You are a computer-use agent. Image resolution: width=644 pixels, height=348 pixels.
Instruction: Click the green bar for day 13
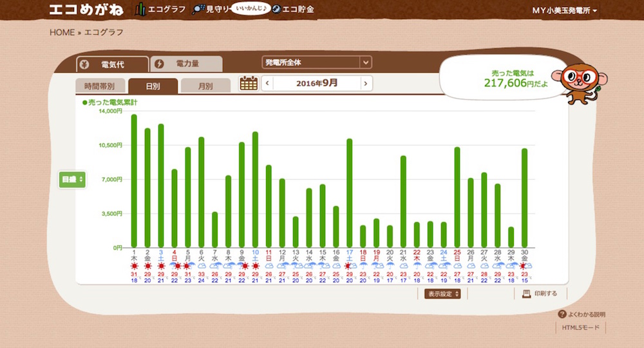pos(296,232)
